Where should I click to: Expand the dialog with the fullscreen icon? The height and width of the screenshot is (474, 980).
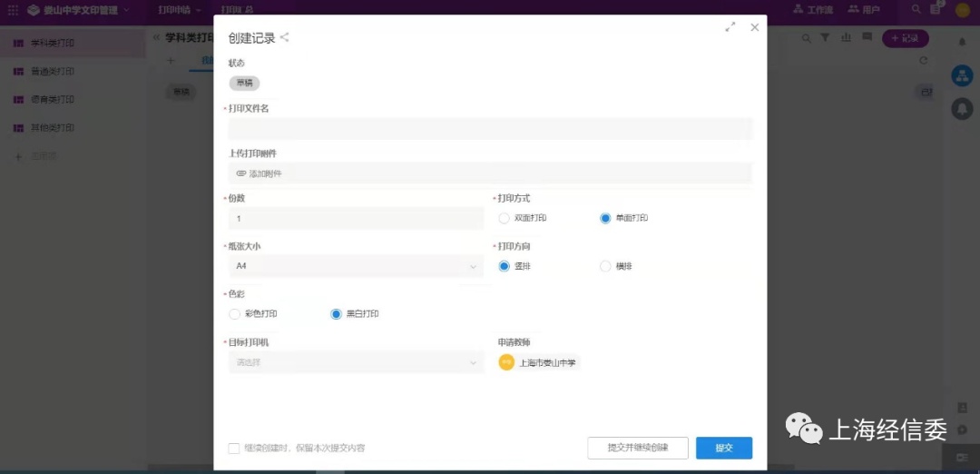coord(730,27)
